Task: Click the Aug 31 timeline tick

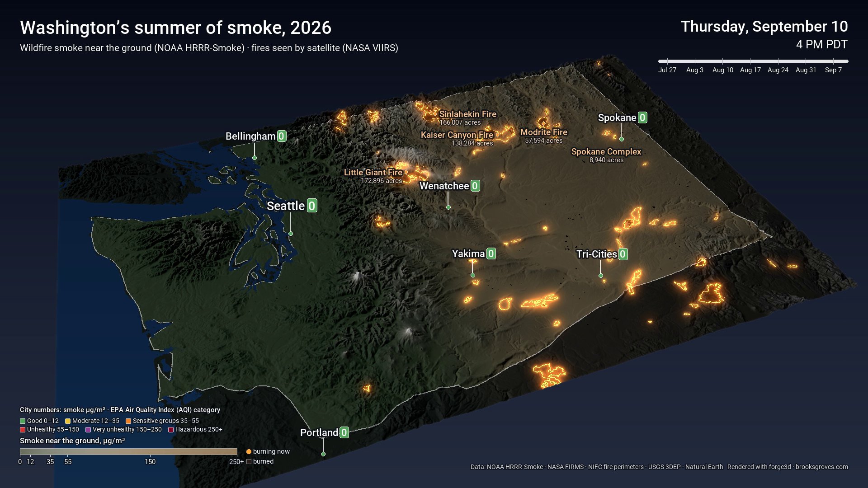Action: click(x=806, y=70)
